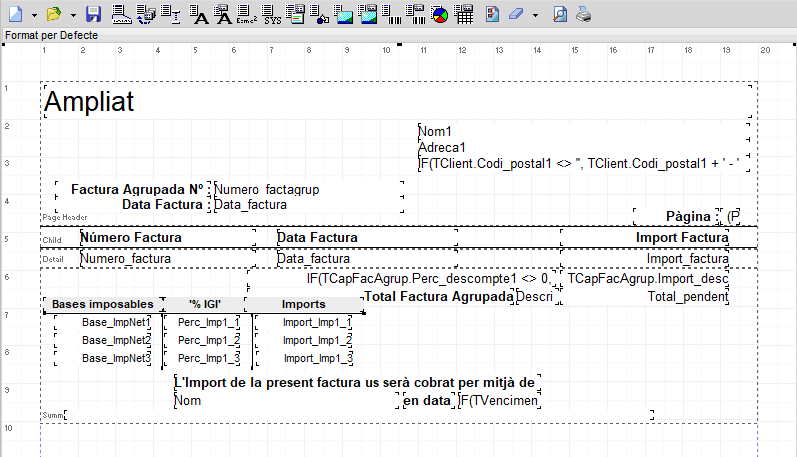
Task: Click the eraser icon
Action: click(516, 14)
